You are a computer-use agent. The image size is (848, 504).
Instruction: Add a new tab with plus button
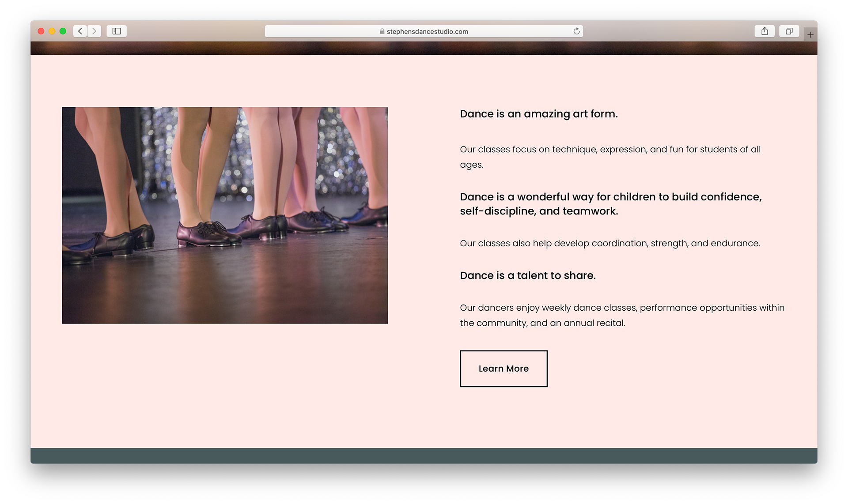[x=810, y=34]
